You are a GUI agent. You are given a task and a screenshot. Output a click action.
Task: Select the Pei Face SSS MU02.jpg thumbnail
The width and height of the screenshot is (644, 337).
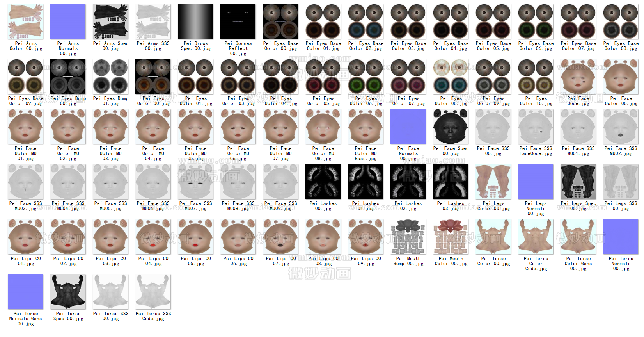tap(621, 127)
